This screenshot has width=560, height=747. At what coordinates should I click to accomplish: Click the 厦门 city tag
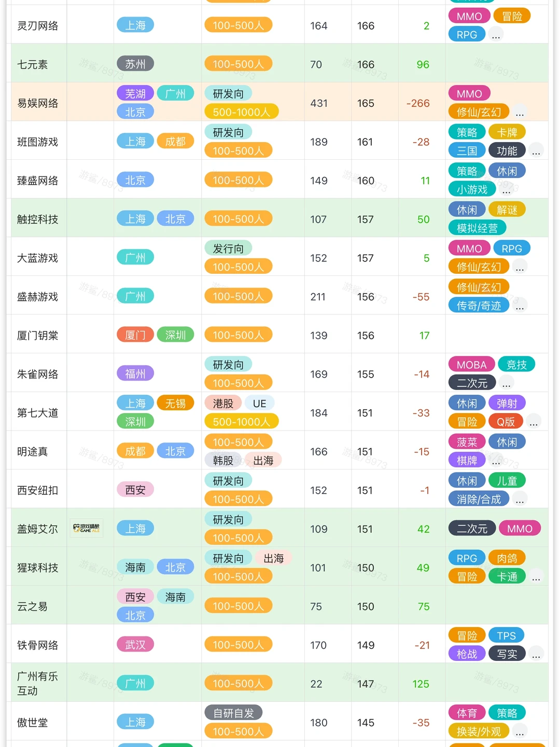coord(135,335)
